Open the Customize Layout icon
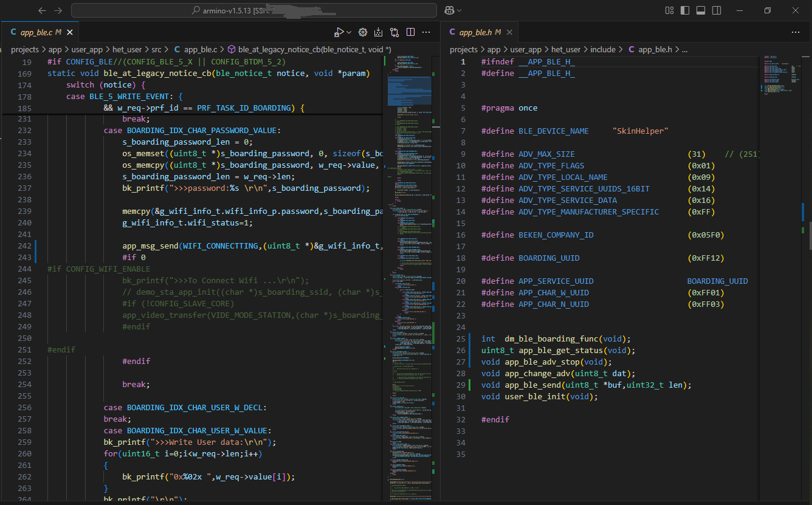The height and width of the screenshot is (505, 812). 669,10
